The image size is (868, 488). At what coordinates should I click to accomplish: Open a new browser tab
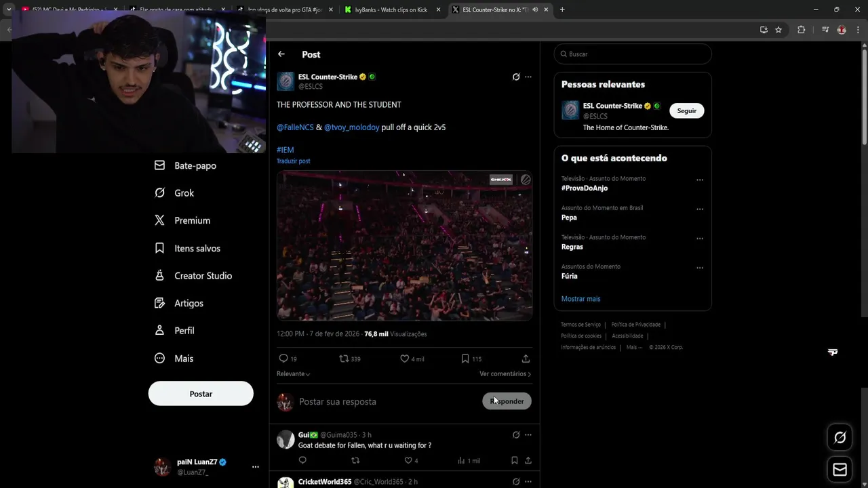click(x=562, y=9)
